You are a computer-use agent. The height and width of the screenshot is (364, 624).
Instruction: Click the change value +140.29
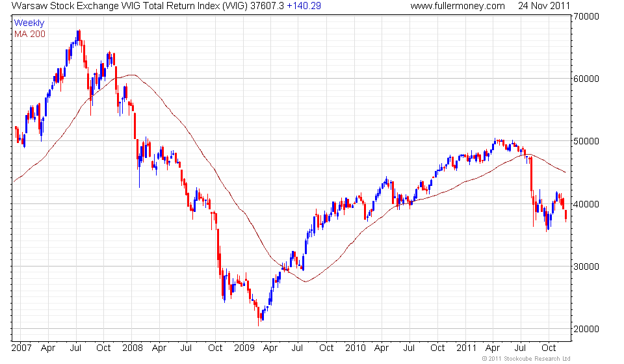304,6
